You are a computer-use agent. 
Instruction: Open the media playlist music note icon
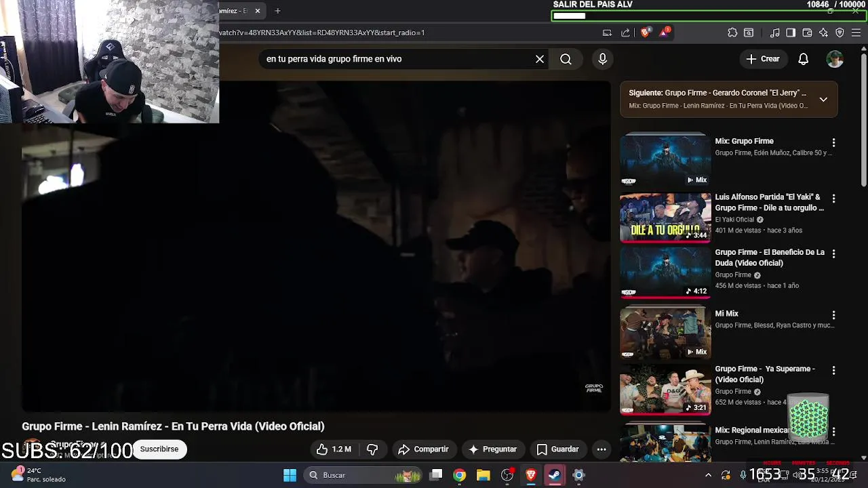(x=775, y=33)
